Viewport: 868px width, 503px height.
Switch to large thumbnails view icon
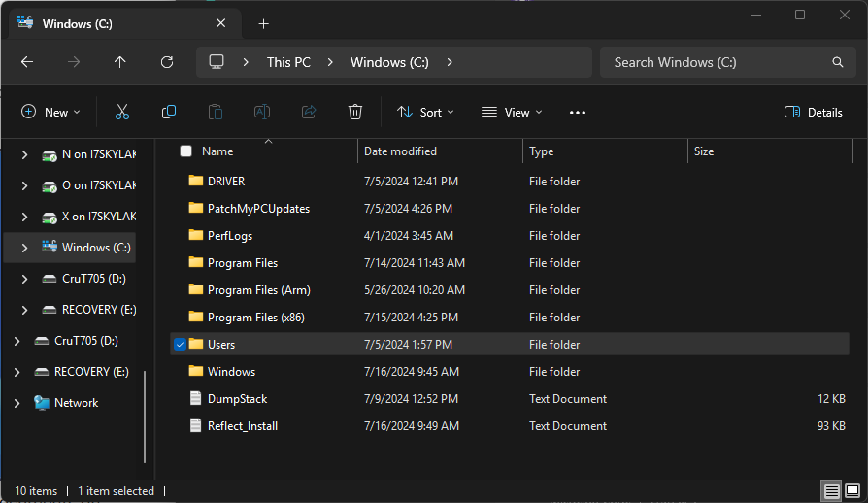(853, 490)
